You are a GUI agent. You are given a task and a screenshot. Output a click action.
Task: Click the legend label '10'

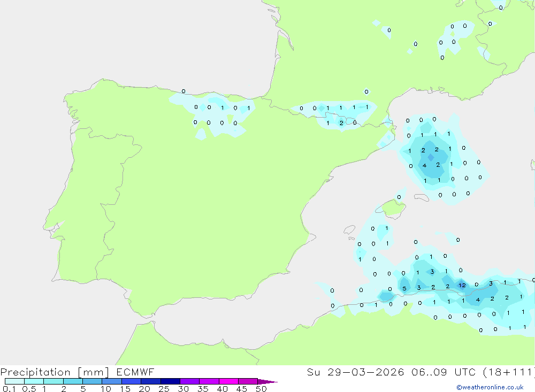click(x=105, y=389)
